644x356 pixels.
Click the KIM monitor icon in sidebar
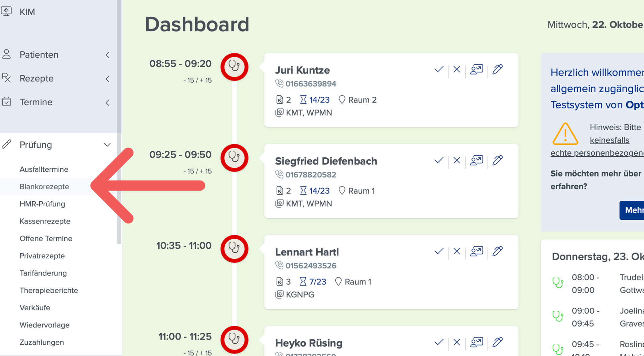(x=6, y=11)
